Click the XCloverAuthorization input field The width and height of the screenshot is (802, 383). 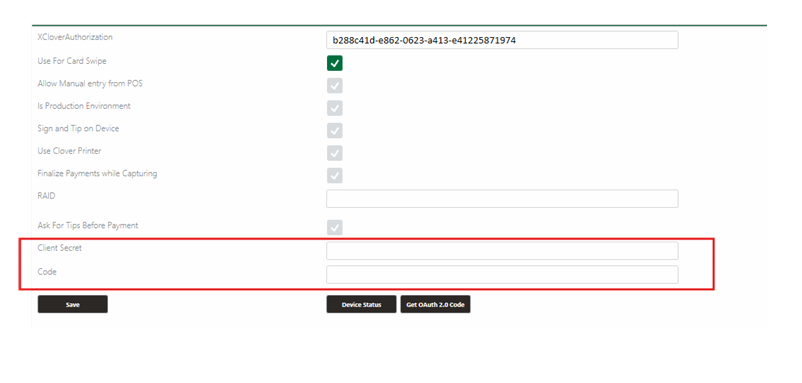click(502, 40)
